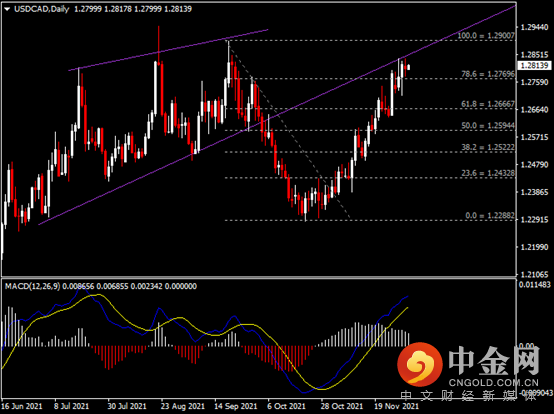Click the 1.21065 price axis label
The height and width of the screenshot is (414, 554).
coord(535,274)
